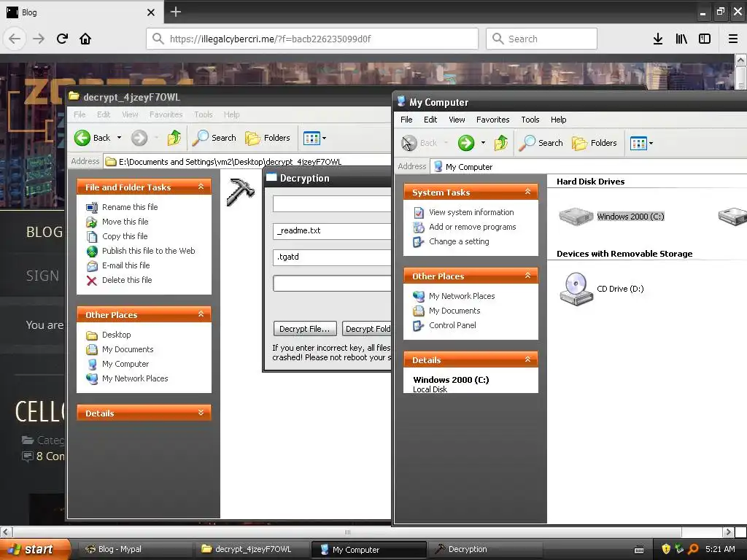Open the Windows start button
This screenshot has height=560, width=747.
point(34,550)
